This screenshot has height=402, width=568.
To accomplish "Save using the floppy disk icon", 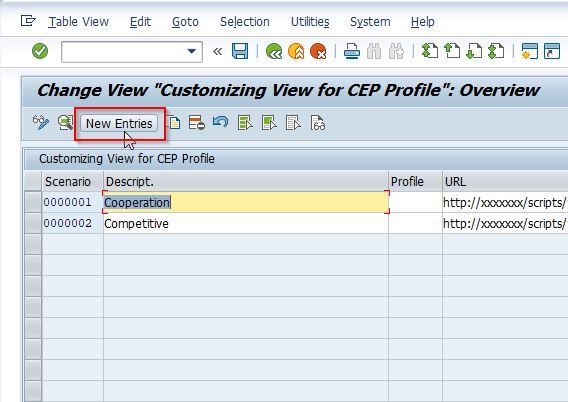I will click(x=240, y=51).
